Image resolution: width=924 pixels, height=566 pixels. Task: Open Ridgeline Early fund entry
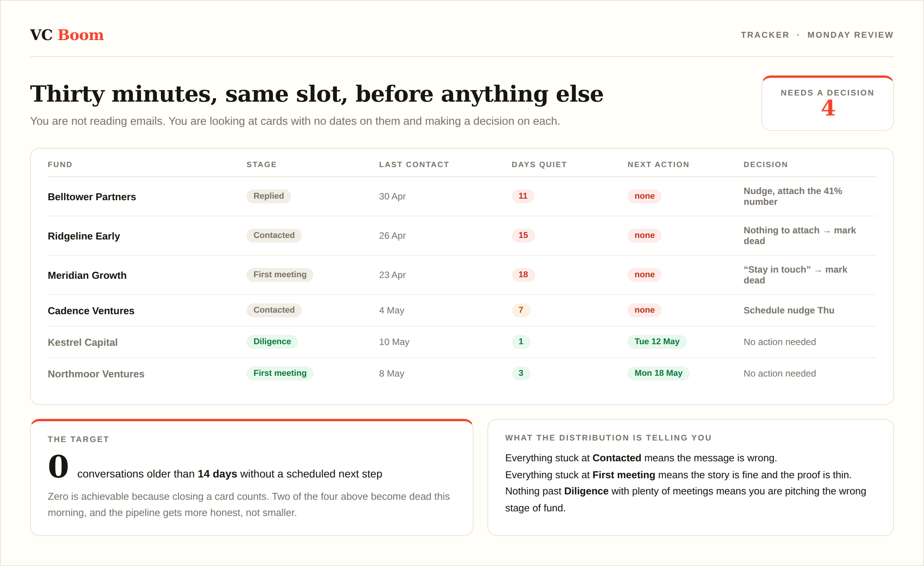tap(84, 236)
